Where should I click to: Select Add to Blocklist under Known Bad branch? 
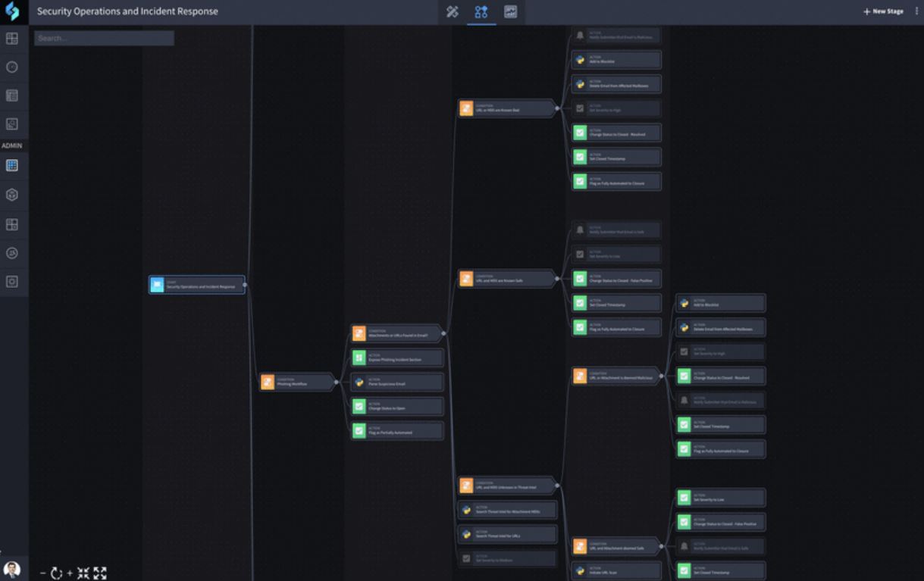tap(616, 59)
